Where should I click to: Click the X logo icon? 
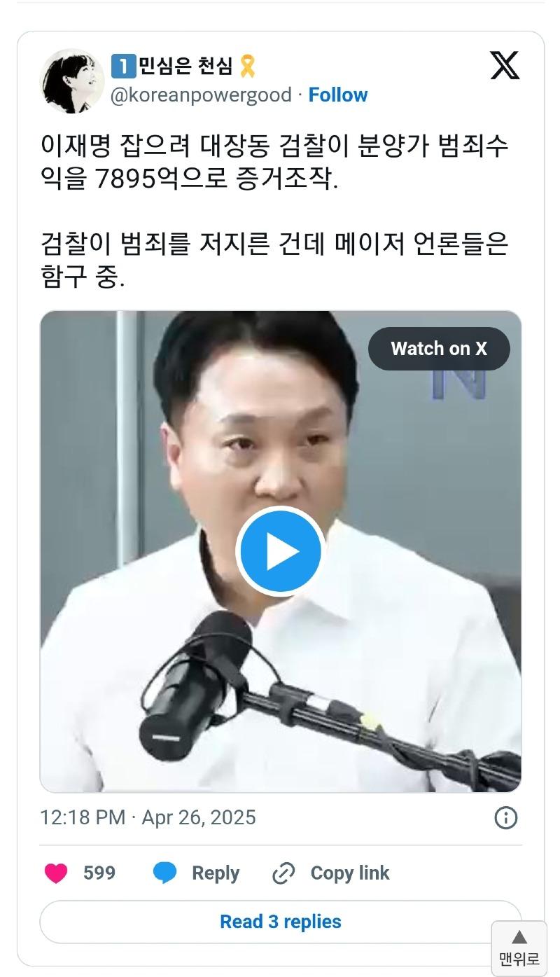505,66
